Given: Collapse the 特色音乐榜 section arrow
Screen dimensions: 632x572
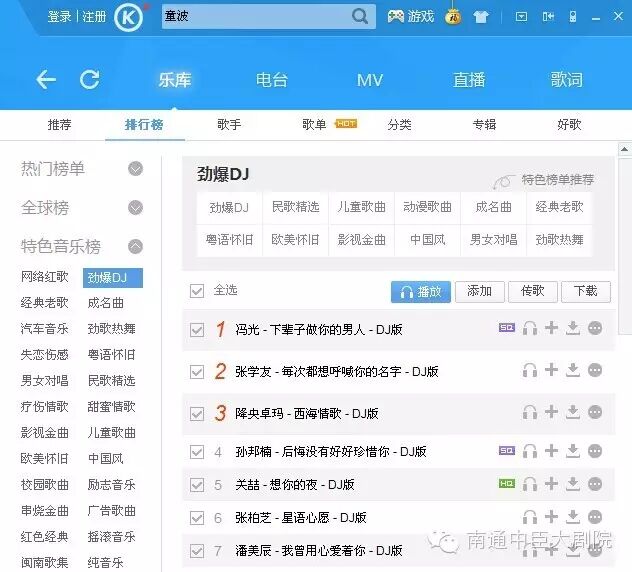Looking at the screenshot, I should (x=135, y=246).
